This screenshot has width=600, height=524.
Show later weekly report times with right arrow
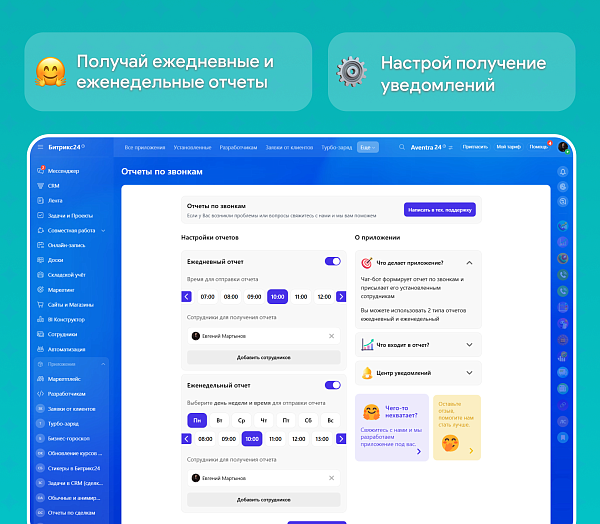click(341, 439)
